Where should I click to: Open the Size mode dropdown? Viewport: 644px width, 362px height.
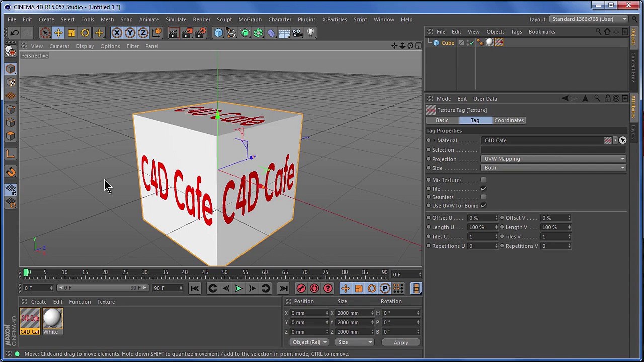pyautogui.click(x=355, y=342)
